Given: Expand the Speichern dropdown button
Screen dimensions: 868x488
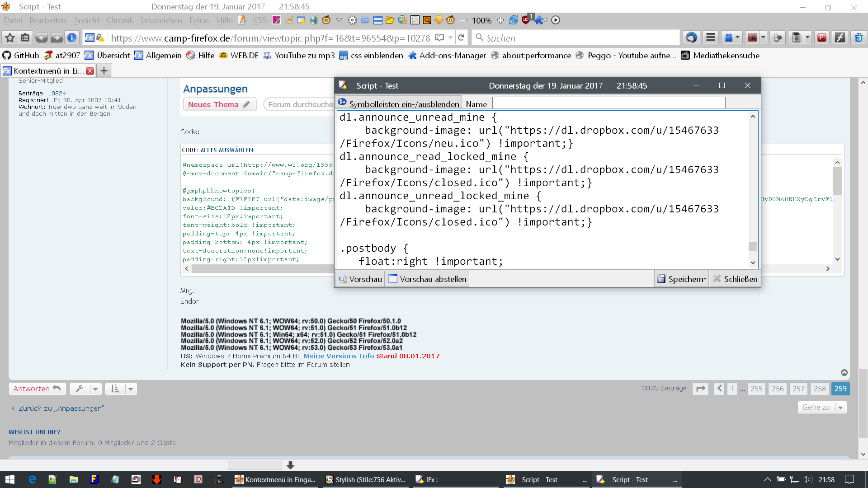Looking at the screenshot, I should click(x=705, y=279).
